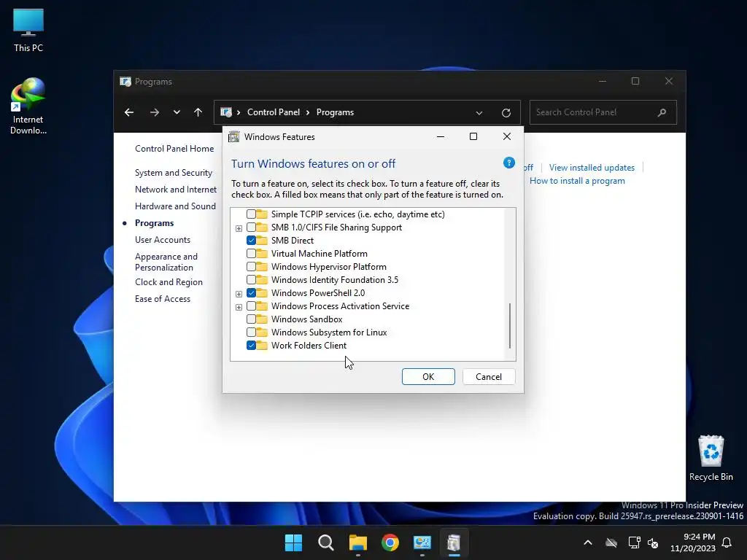Open Clock and Region category
This screenshot has width=747, height=560.
(169, 282)
